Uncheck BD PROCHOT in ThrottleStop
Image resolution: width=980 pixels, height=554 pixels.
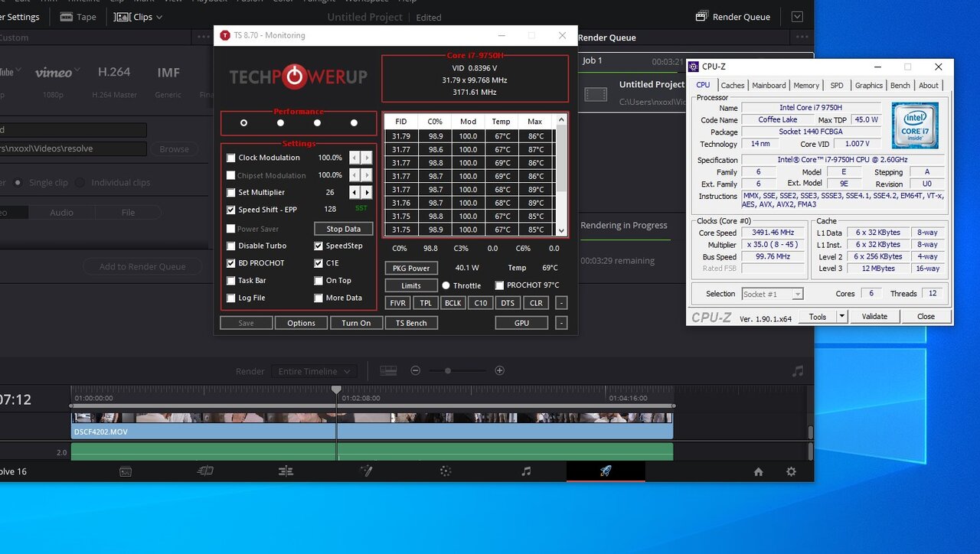point(231,263)
